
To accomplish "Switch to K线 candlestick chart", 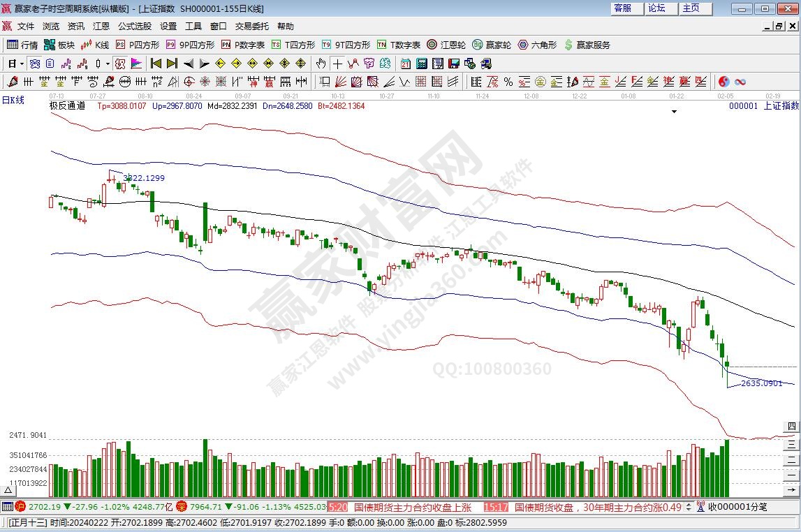I will click(x=95, y=45).
